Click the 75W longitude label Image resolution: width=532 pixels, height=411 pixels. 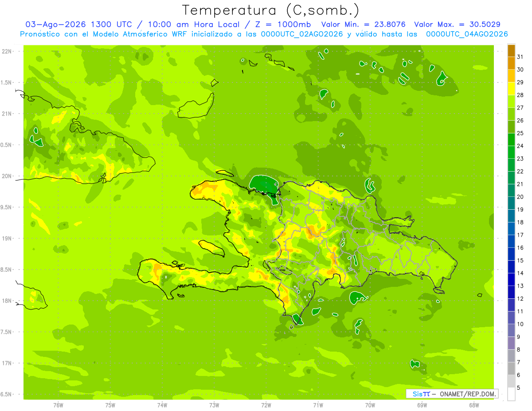coord(110,405)
